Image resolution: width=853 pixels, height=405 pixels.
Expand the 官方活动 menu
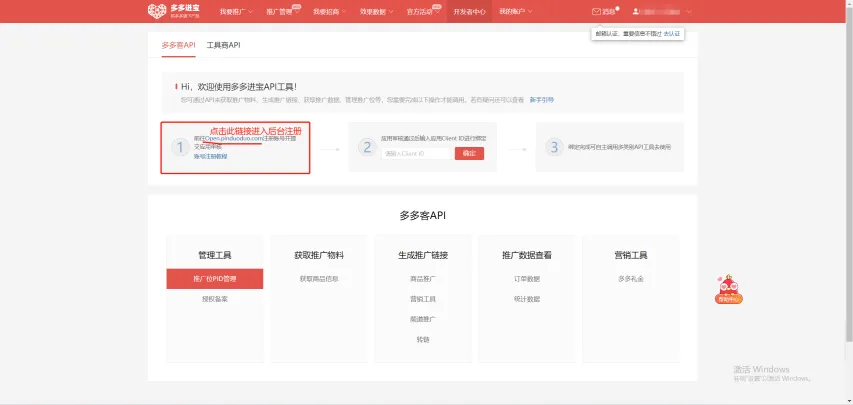(x=423, y=11)
